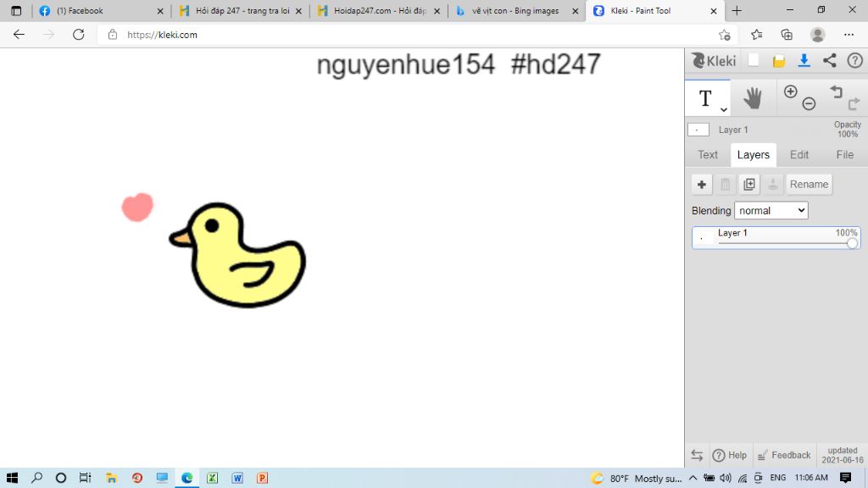This screenshot has height=488, width=868.
Task: Select Layer 1 in the layer list
Action: coord(776,238)
